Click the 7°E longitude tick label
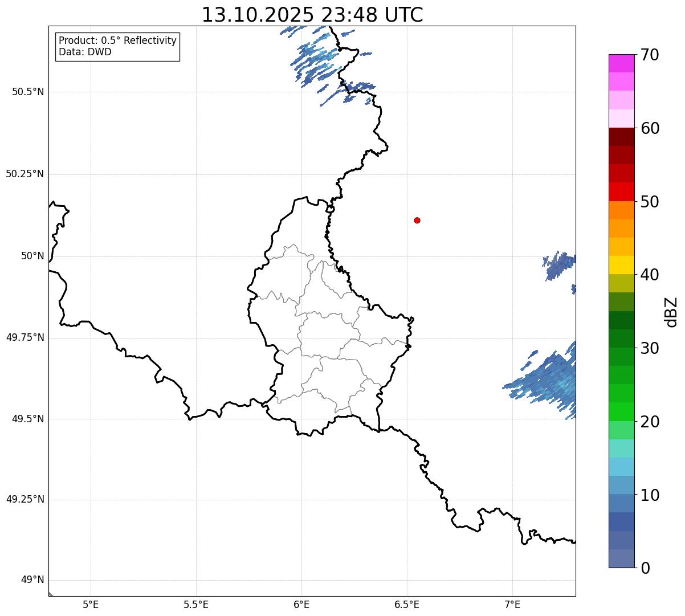This screenshot has height=616, width=685. coord(512,604)
